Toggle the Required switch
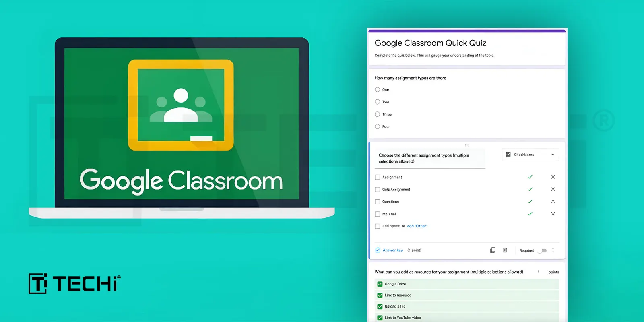The image size is (644, 322). tap(543, 250)
